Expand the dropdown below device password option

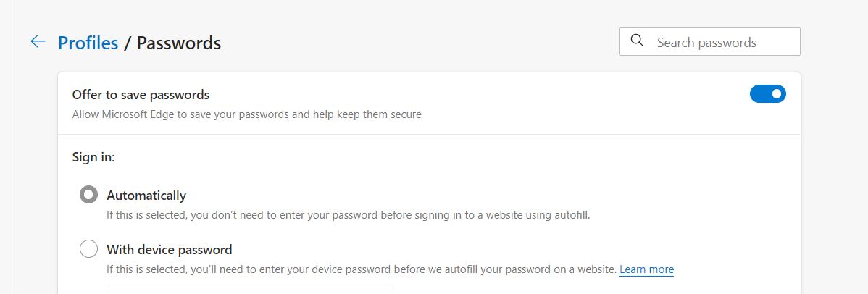(249, 290)
